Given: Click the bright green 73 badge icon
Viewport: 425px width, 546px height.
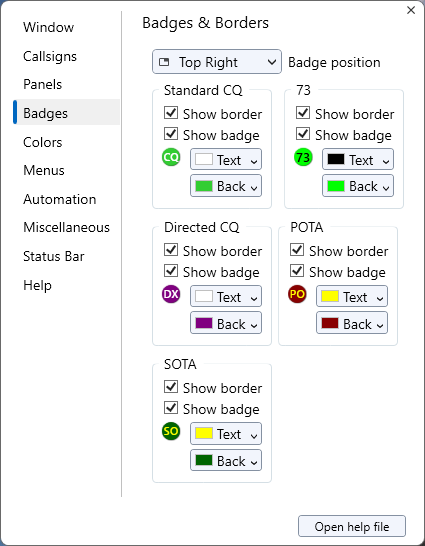Looking at the screenshot, I should click(x=303, y=157).
